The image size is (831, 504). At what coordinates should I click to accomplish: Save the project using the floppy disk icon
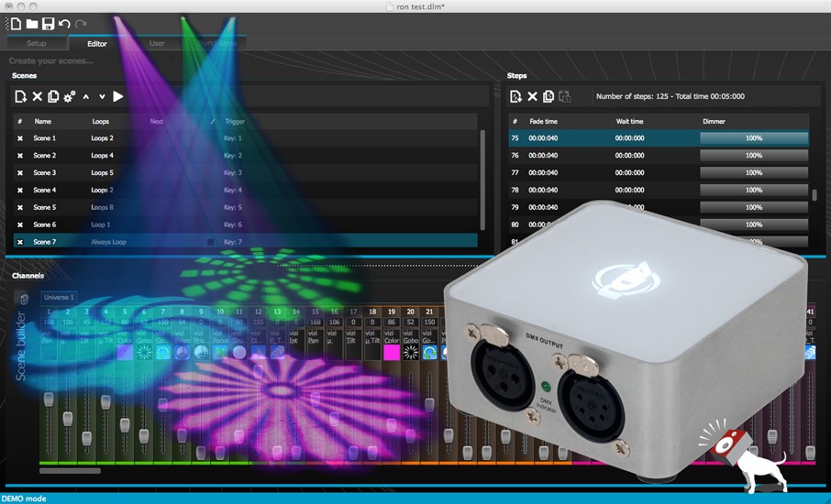(x=48, y=23)
